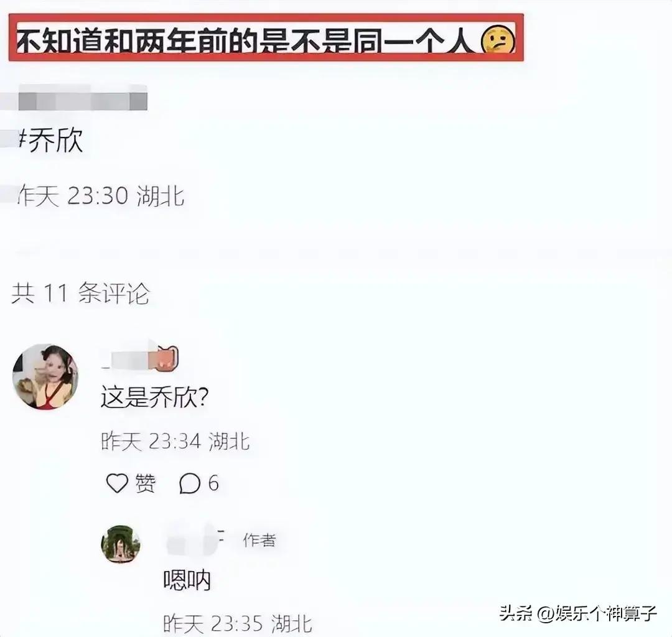The image size is (672, 637).
Task: Like the comment with the heart icon
Action: coord(117,483)
